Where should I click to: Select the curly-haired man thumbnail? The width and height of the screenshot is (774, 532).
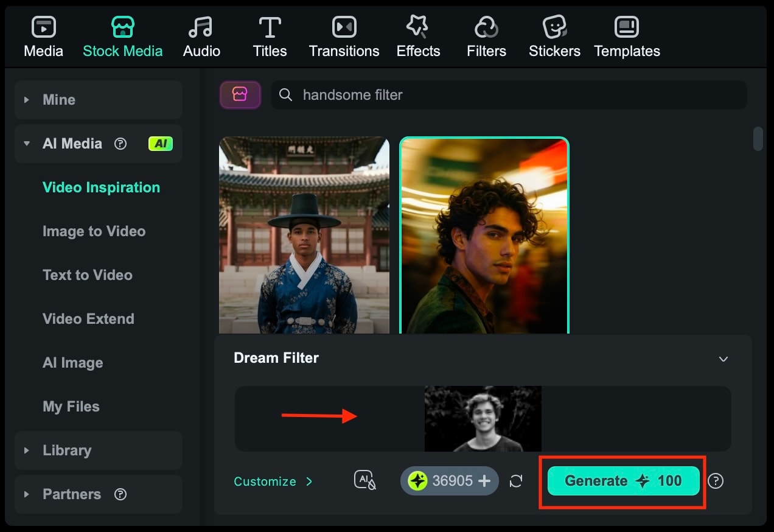point(483,236)
